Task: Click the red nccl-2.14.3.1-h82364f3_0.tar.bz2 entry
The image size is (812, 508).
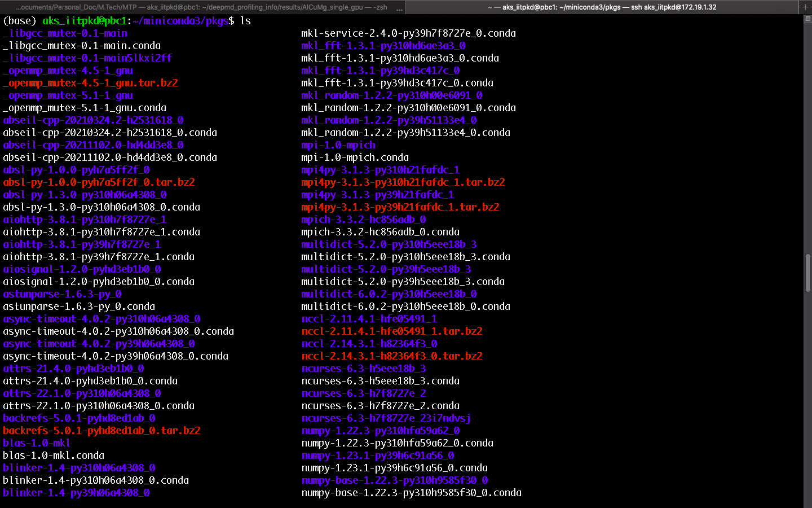Action: pyautogui.click(x=392, y=356)
